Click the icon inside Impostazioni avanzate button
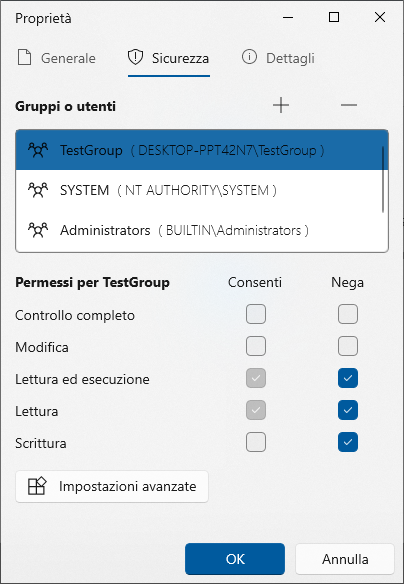 coord(37,486)
